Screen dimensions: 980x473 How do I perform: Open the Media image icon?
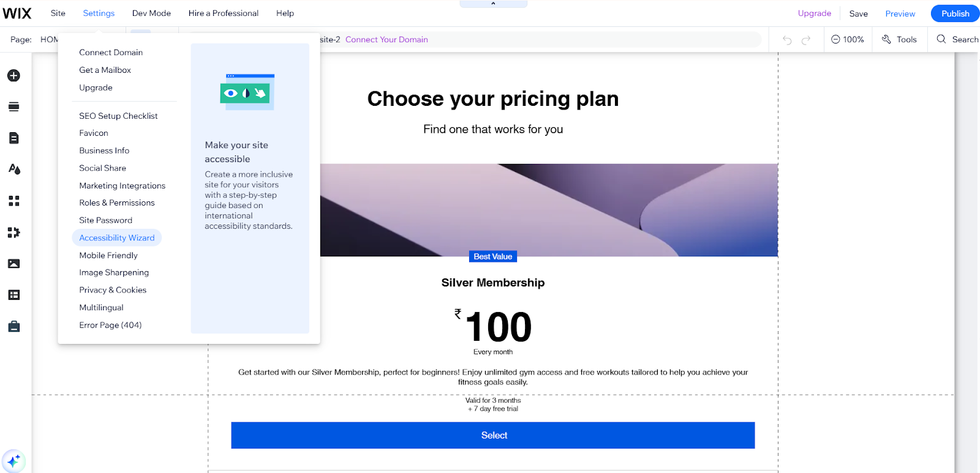click(13, 264)
